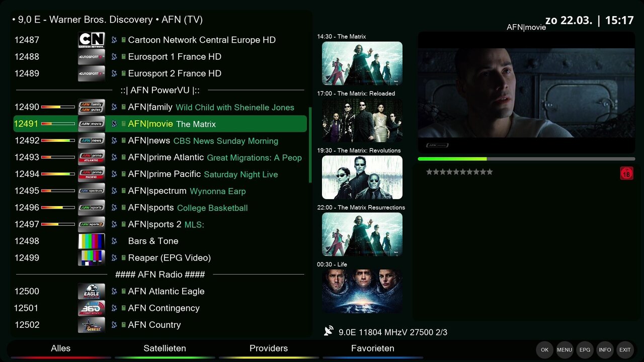Click the "9.0E 11804 MHzV 27500 2/3" transponder text
This screenshot has height=362, width=644.
393,332
